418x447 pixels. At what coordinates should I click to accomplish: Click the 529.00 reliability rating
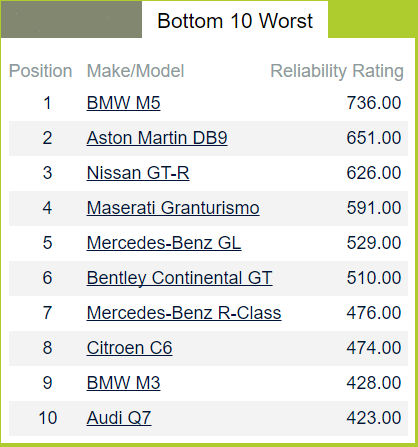tap(374, 243)
